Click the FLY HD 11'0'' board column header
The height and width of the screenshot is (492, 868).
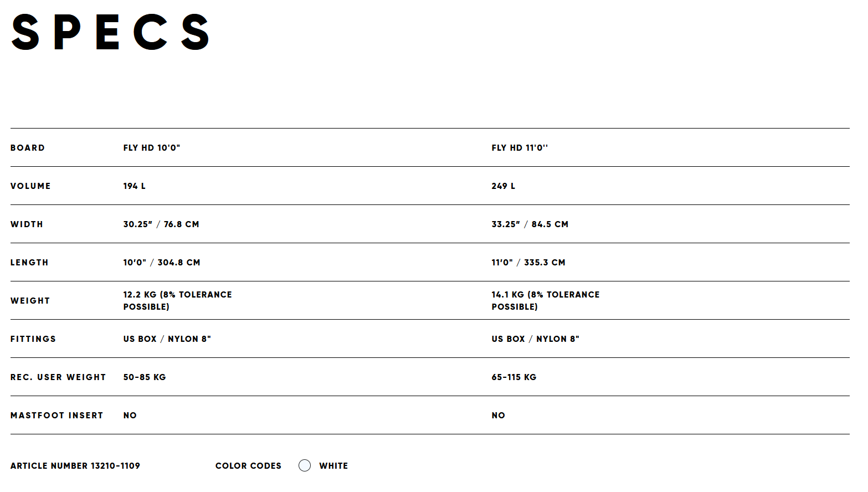[x=520, y=148]
